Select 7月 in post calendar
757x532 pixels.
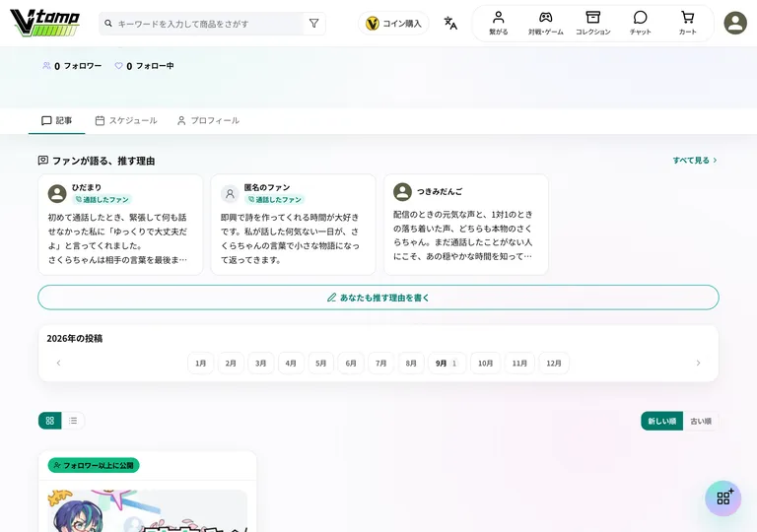tap(380, 363)
